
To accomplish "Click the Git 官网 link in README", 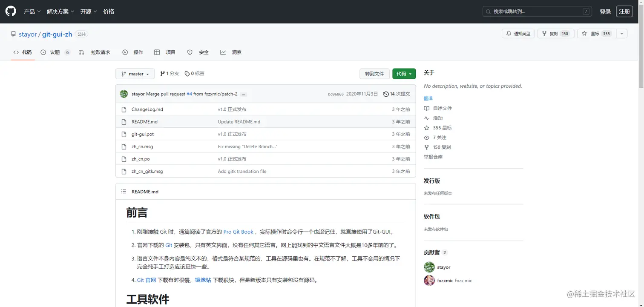I will coord(147,280).
